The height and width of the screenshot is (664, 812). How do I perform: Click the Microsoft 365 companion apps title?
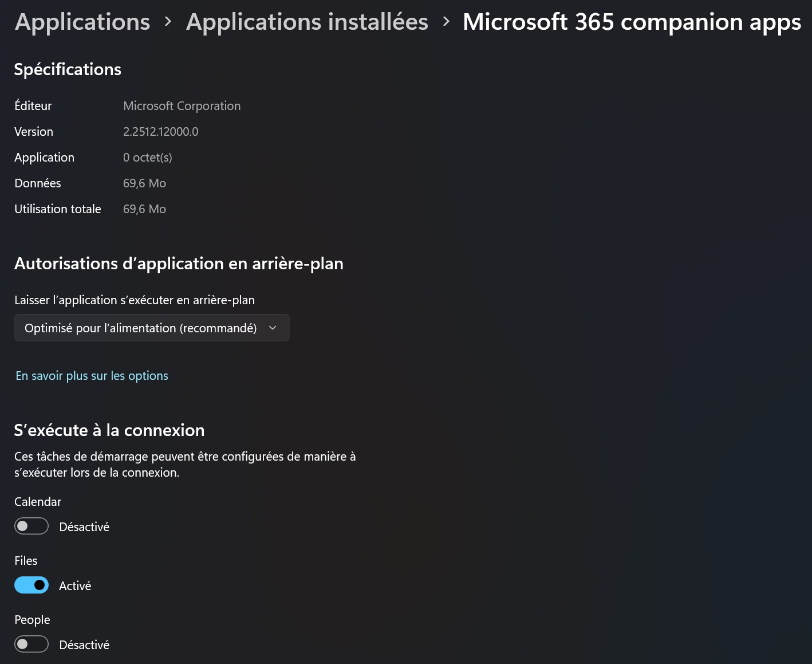tap(632, 22)
